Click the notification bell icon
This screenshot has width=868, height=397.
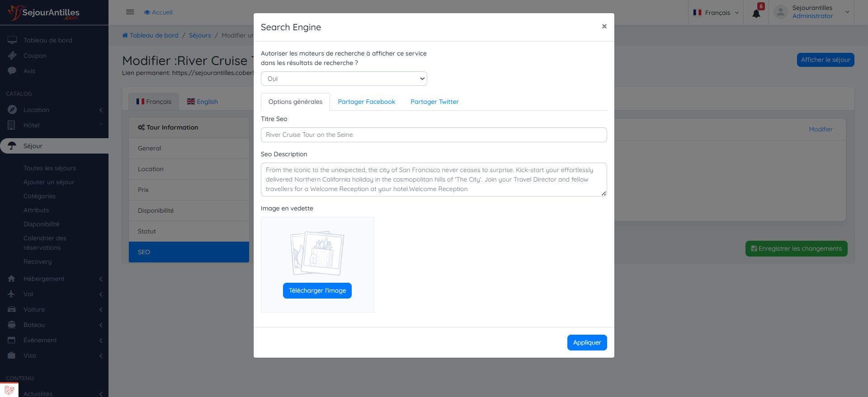(x=756, y=14)
